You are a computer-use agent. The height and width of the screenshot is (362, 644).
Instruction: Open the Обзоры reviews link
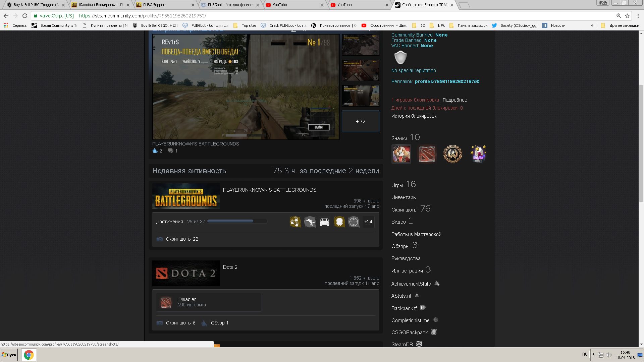pyautogui.click(x=404, y=246)
